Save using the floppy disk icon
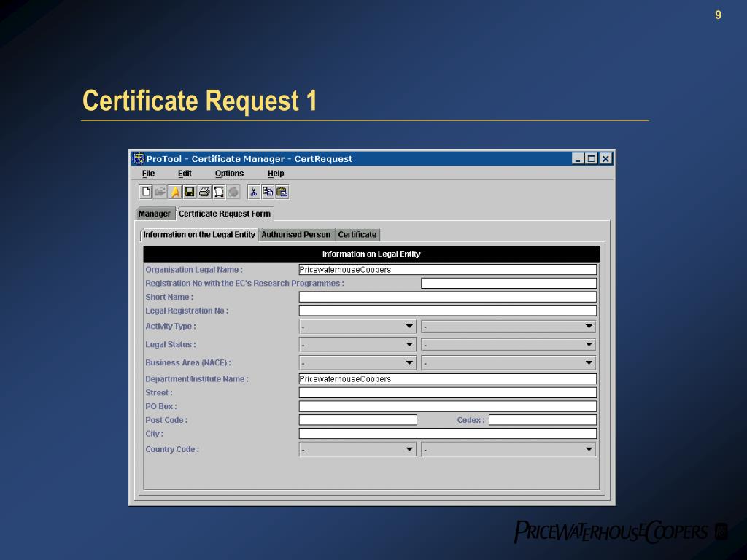Image resolution: width=747 pixels, height=560 pixels. click(189, 192)
